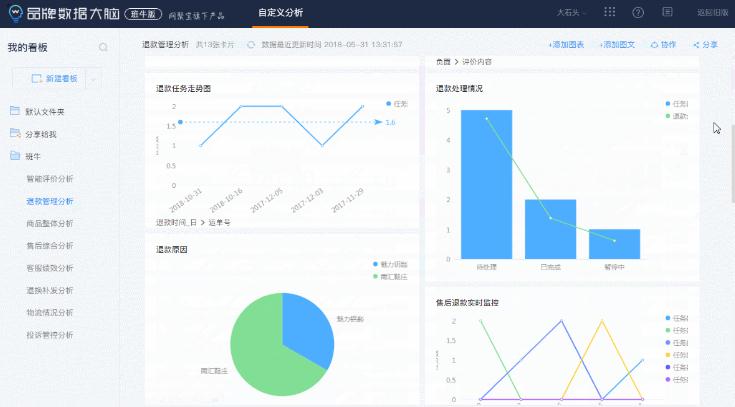735x407 pixels.
Task: Click the 已完成 bar in 退款处理情况
Action: pos(550,229)
